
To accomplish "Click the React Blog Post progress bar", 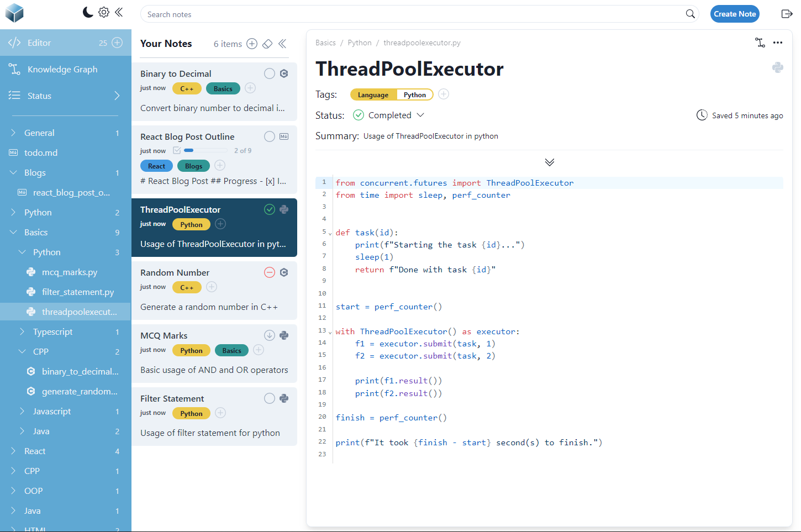I will point(205,150).
